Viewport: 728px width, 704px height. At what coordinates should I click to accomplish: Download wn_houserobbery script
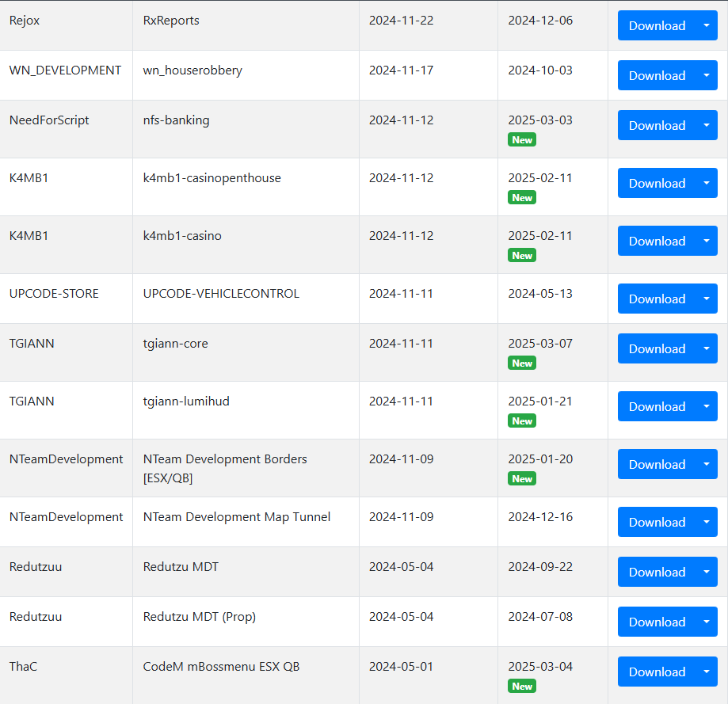tap(657, 75)
